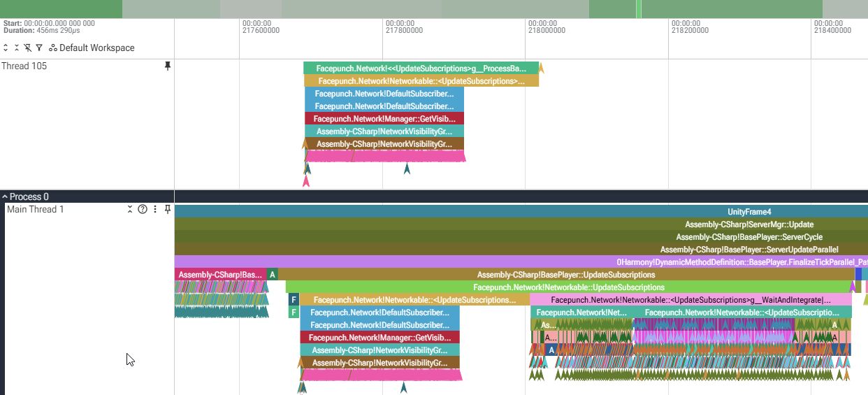The width and height of the screenshot is (868, 395).
Task: Collapse the Main Thread 1 track
Action: point(130,209)
